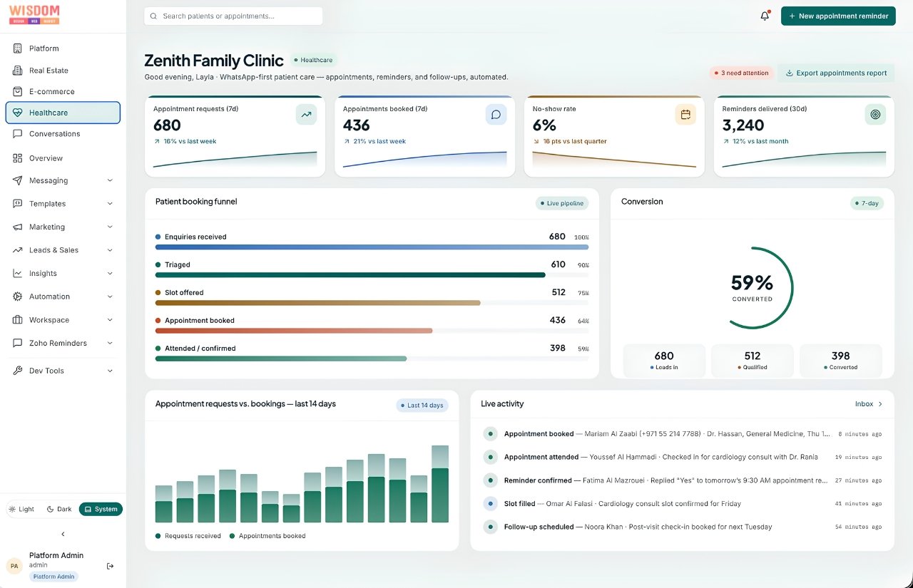Click the 7-day badge in Conversion panel
Image resolution: width=913 pixels, height=588 pixels.
tap(867, 203)
